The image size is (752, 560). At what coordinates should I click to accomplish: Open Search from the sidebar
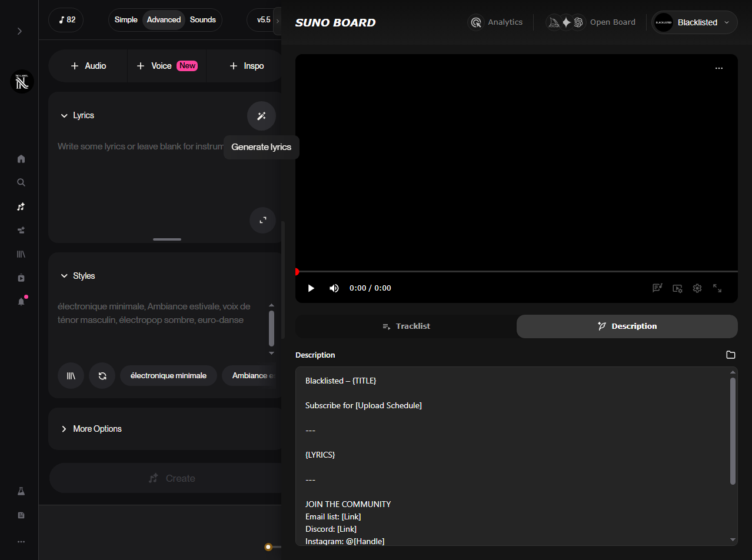[21, 182]
